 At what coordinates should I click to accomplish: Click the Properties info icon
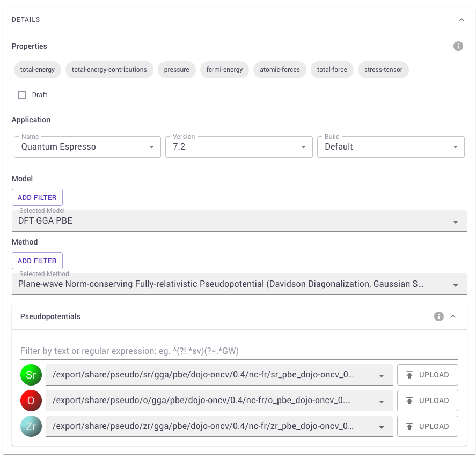[x=458, y=46]
